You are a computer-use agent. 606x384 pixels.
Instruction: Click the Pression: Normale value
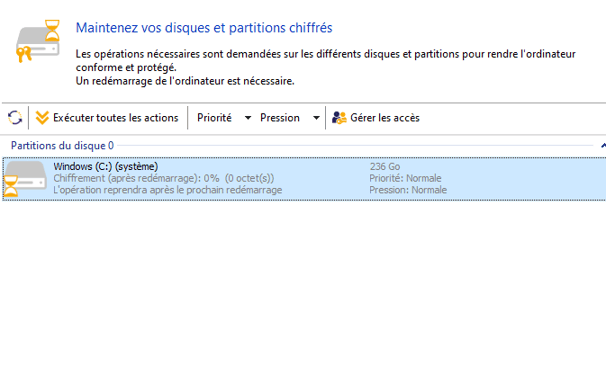pyautogui.click(x=408, y=190)
